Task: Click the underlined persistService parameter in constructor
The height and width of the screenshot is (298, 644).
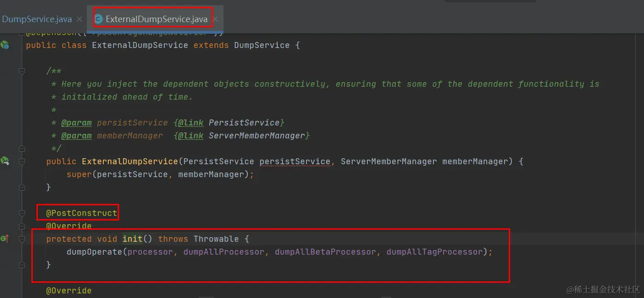Action: coord(295,161)
